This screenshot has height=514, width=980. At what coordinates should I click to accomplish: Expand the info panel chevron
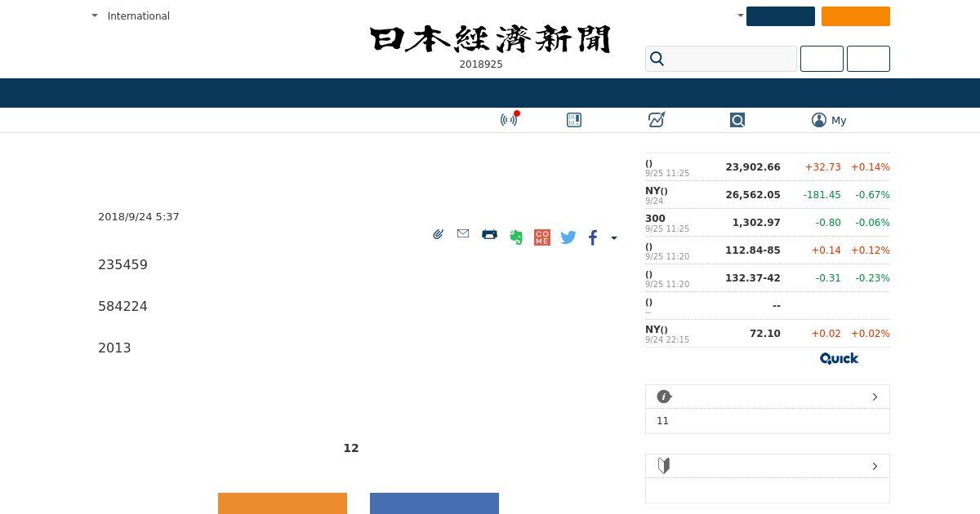point(875,397)
